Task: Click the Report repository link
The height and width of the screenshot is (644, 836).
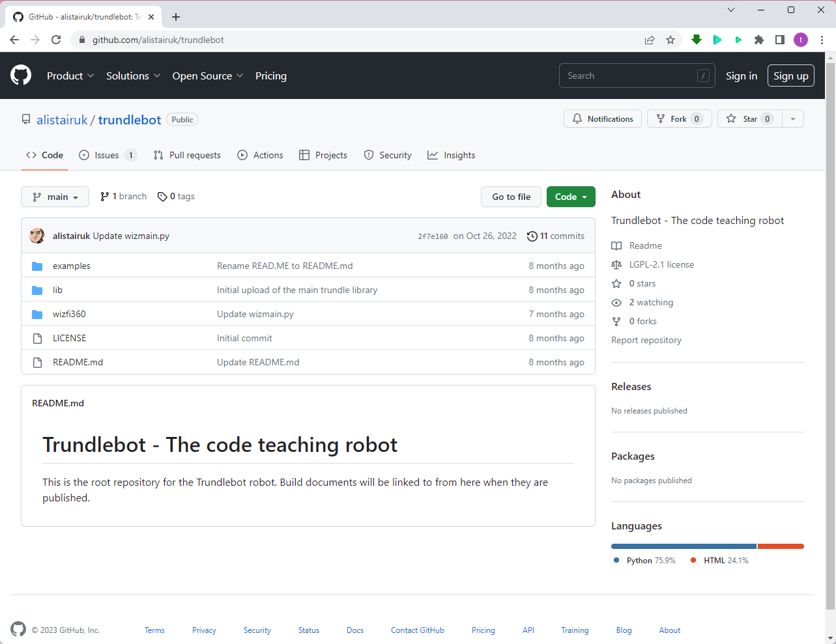Action: click(x=646, y=340)
